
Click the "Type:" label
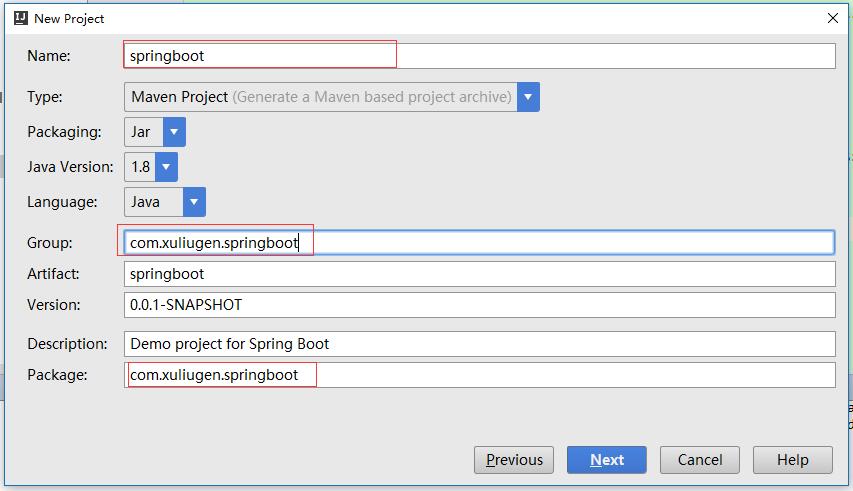[45, 97]
